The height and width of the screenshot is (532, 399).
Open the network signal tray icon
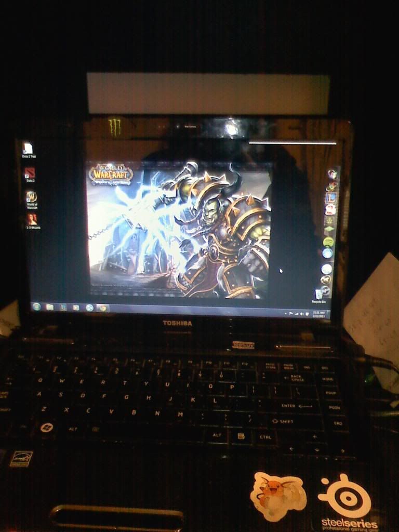point(296,314)
